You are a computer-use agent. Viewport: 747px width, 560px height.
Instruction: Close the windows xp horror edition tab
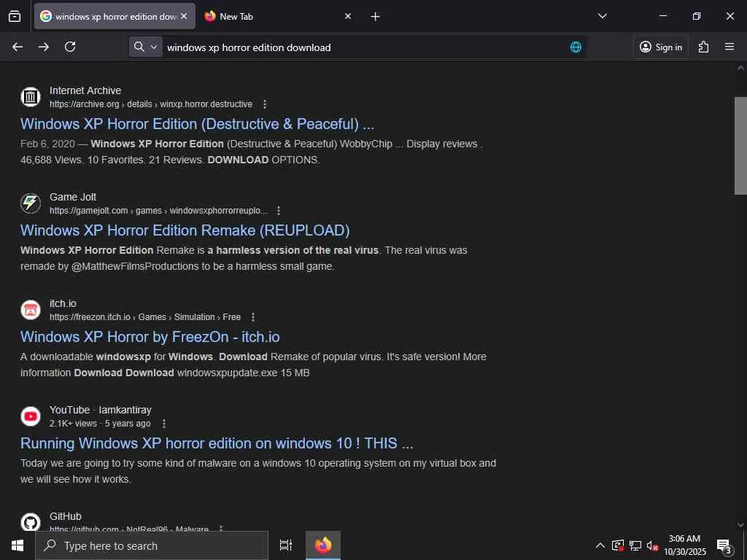(x=184, y=16)
